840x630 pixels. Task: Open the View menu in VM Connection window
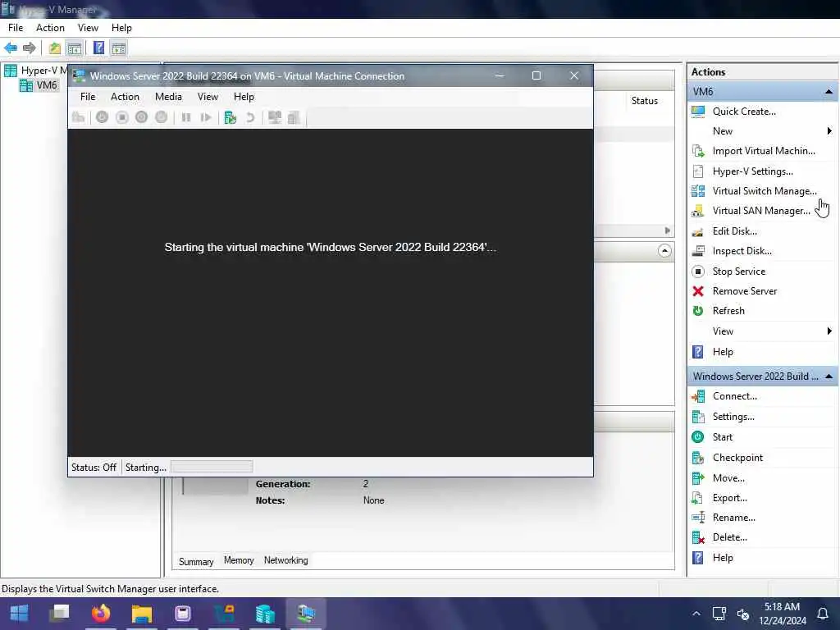click(x=208, y=97)
